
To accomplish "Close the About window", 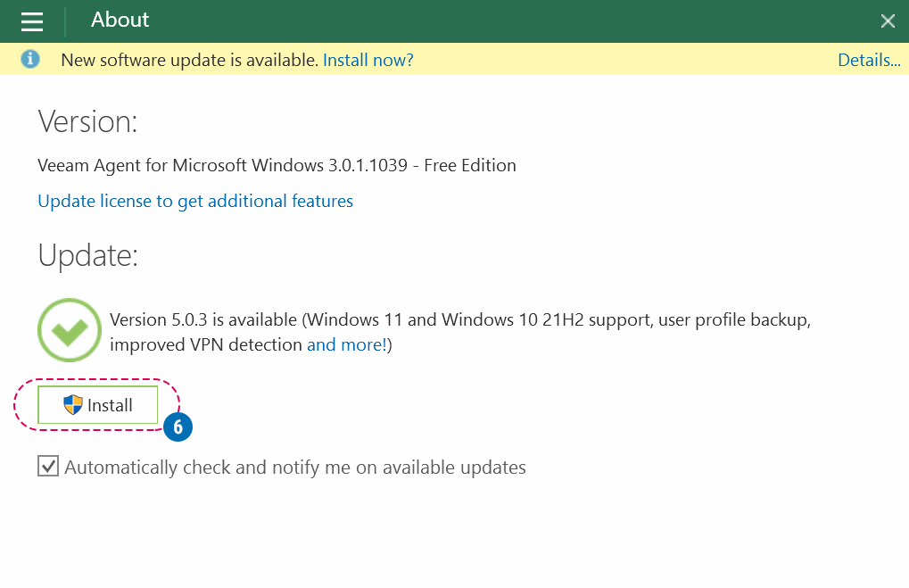I will click(x=888, y=21).
